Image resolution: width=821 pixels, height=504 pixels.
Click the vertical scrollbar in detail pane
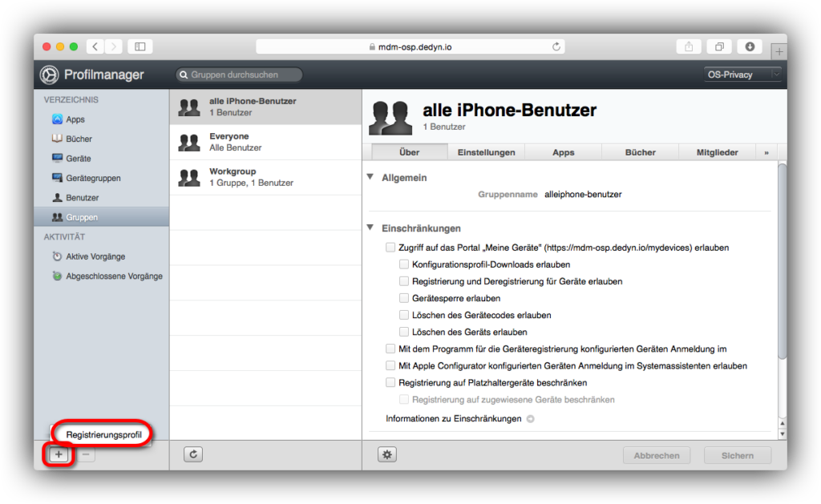[783, 261]
